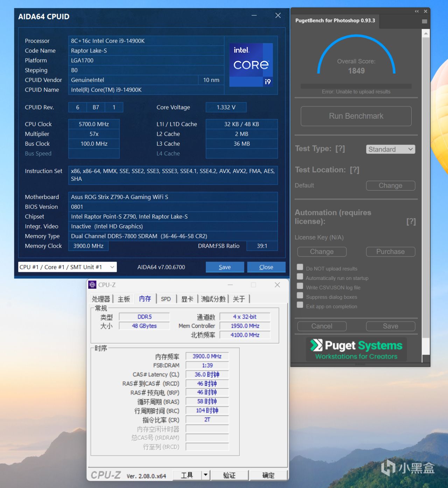Click the 10 nm process field
448x488 pixels.
(x=211, y=80)
